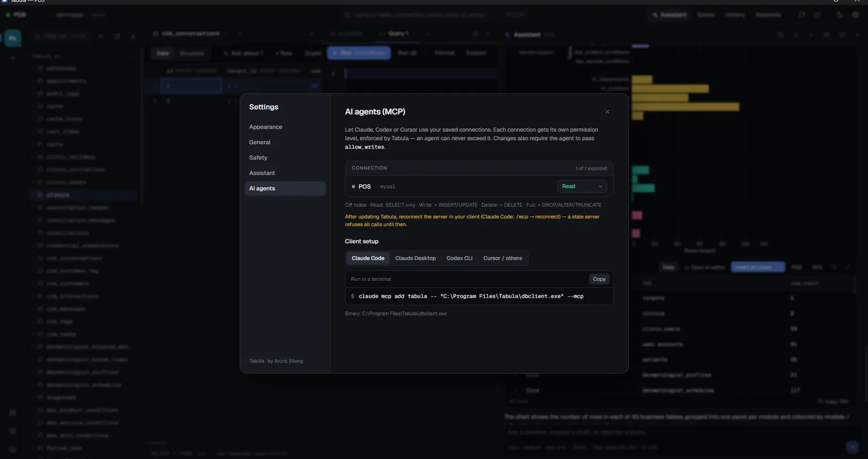Click the 'Off hides · Read: SELECT only' legend

[x=473, y=205]
